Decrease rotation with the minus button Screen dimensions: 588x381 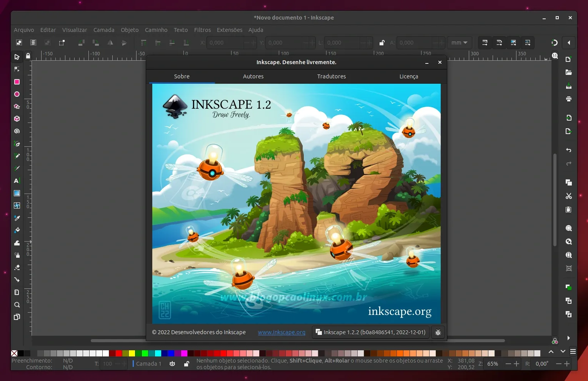pyautogui.click(x=558, y=364)
